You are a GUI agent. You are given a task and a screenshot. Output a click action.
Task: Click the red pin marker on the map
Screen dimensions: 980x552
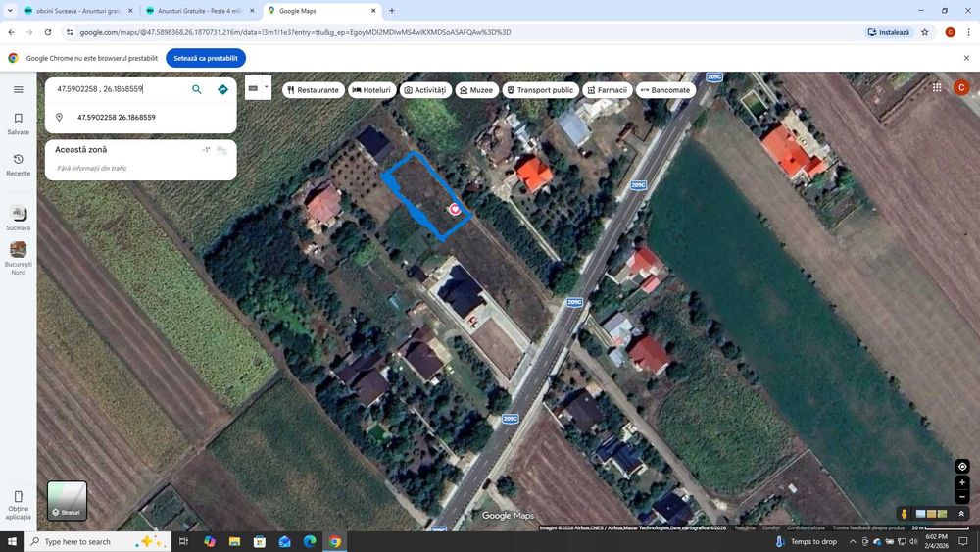point(455,209)
